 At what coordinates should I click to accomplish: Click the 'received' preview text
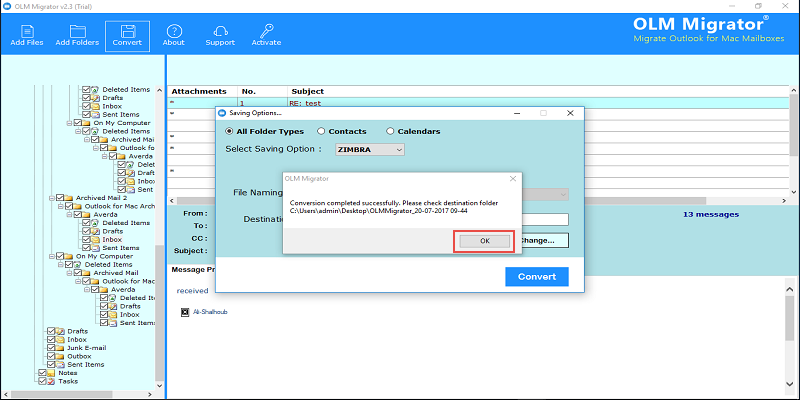tap(192, 291)
